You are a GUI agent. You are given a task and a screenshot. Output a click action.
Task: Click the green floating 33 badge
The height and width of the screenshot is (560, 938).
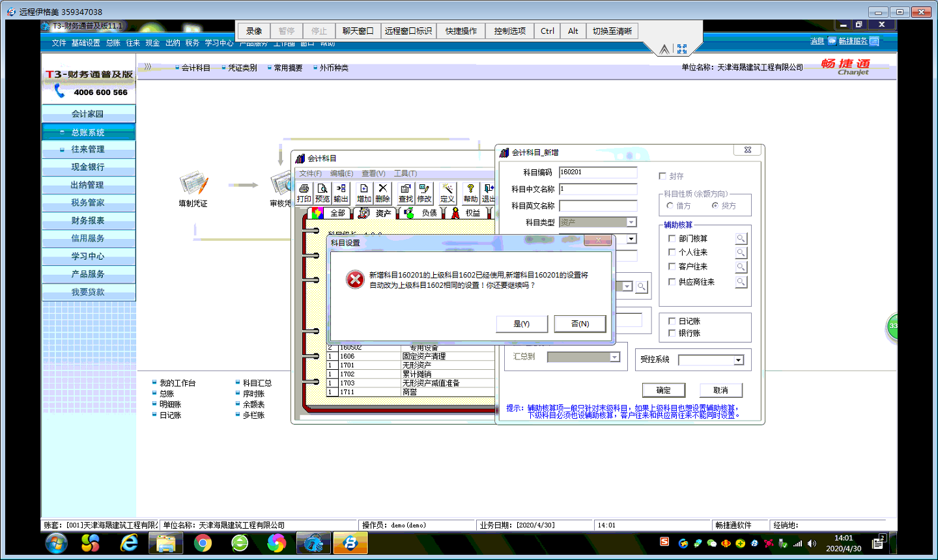(x=893, y=326)
